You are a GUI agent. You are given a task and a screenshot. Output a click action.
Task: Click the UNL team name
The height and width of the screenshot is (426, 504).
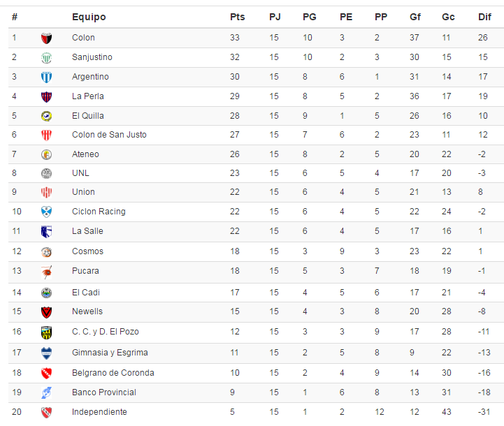(x=80, y=173)
